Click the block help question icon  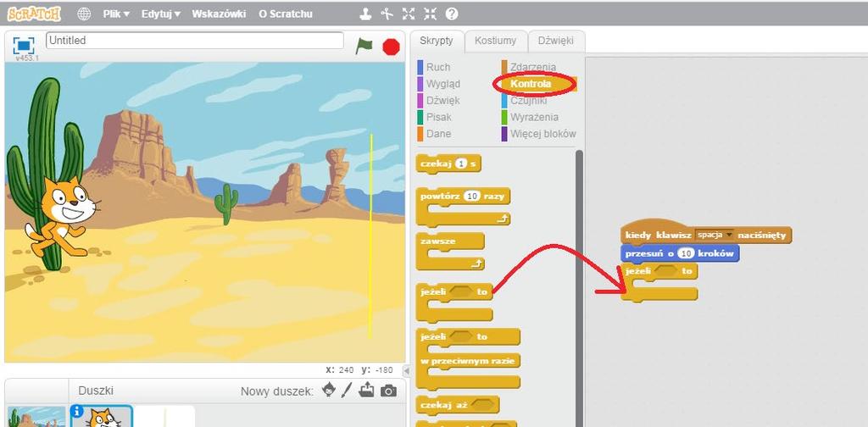[x=452, y=14]
